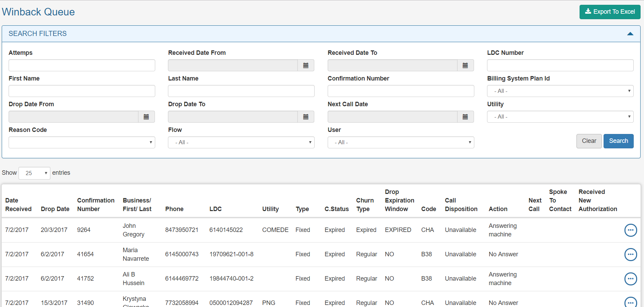644x307 pixels.
Task: Focus the Attemps input field
Action: pos(82,65)
